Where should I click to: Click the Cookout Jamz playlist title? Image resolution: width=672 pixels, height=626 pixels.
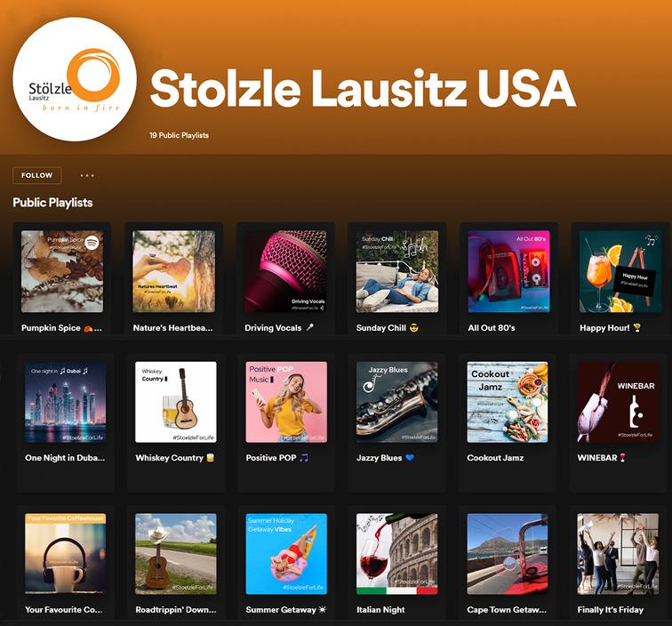tap(495, 458)
